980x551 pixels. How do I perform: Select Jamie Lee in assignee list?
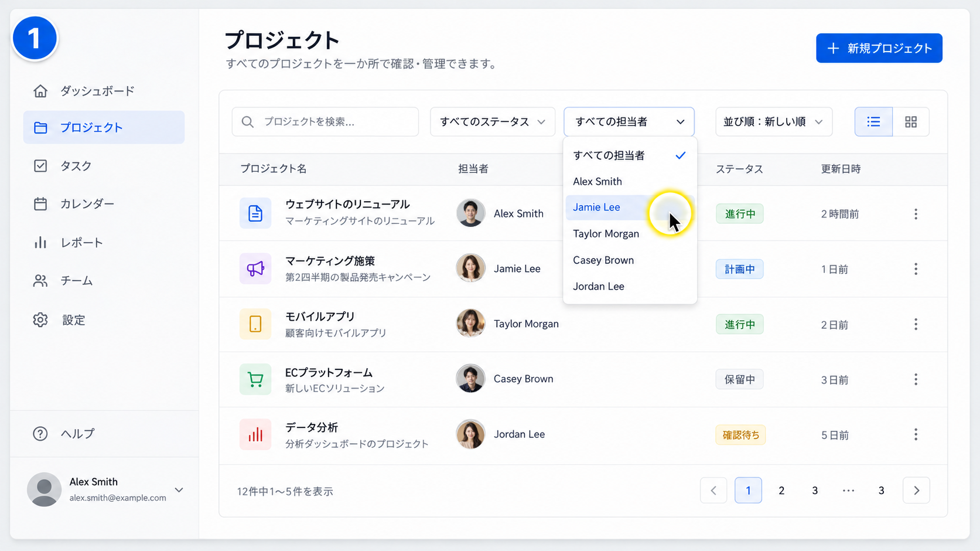pyautogui.click(x=630, y=208)
